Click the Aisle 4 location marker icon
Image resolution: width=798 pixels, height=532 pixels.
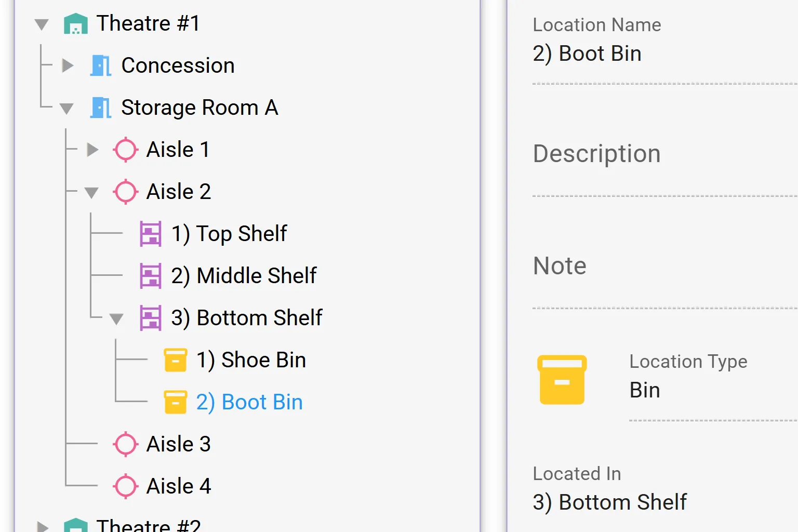click(x=125, y=486)
